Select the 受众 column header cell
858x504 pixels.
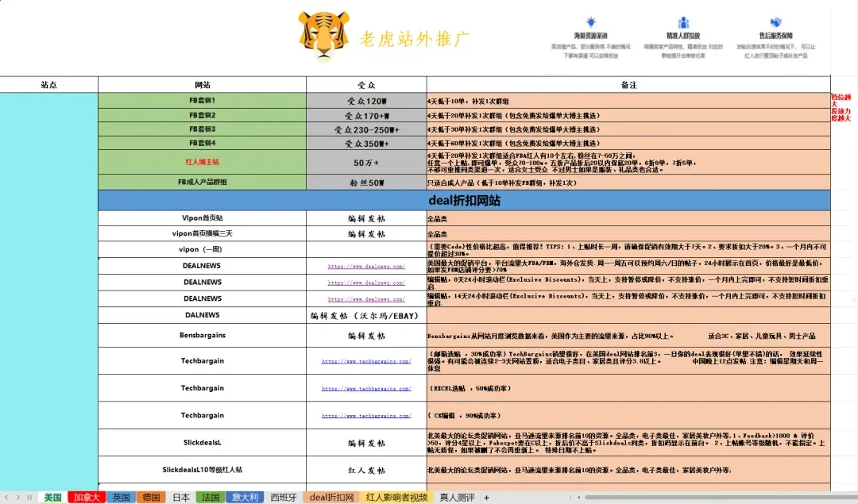366,85
